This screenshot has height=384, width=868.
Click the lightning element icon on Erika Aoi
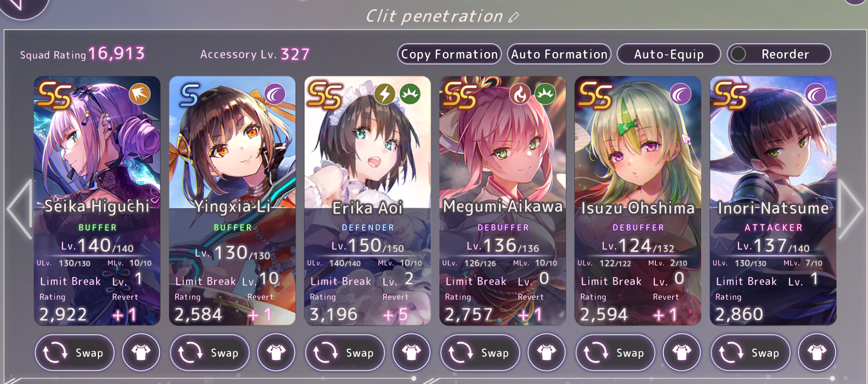(x=385, y=94)
